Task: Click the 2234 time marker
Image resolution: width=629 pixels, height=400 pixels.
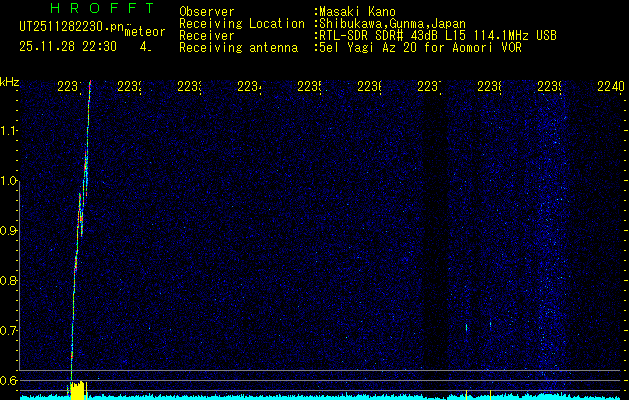Action: (x=250, y=86)
